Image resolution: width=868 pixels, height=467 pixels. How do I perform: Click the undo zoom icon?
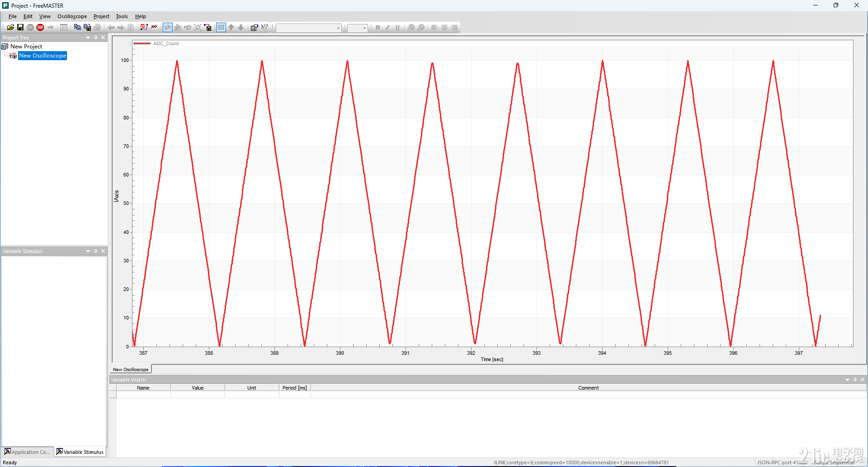tap(188, 28)
